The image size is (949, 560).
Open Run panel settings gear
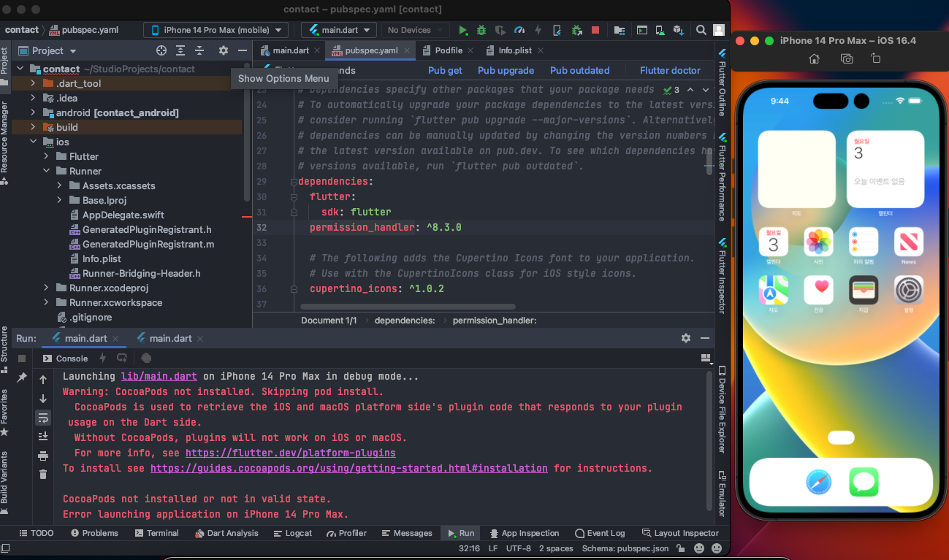click(686, 338)
